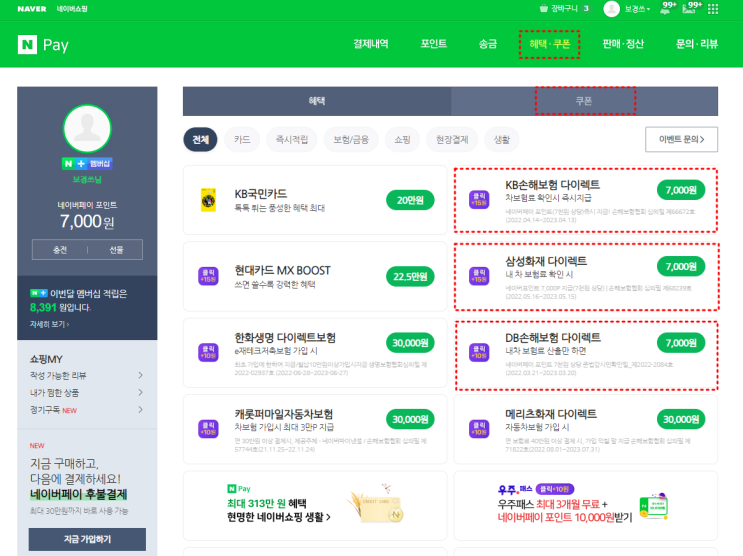Open the 네이버쇼핑 link in top bar
Screen dimensions: 743x556
click(72, 9)
